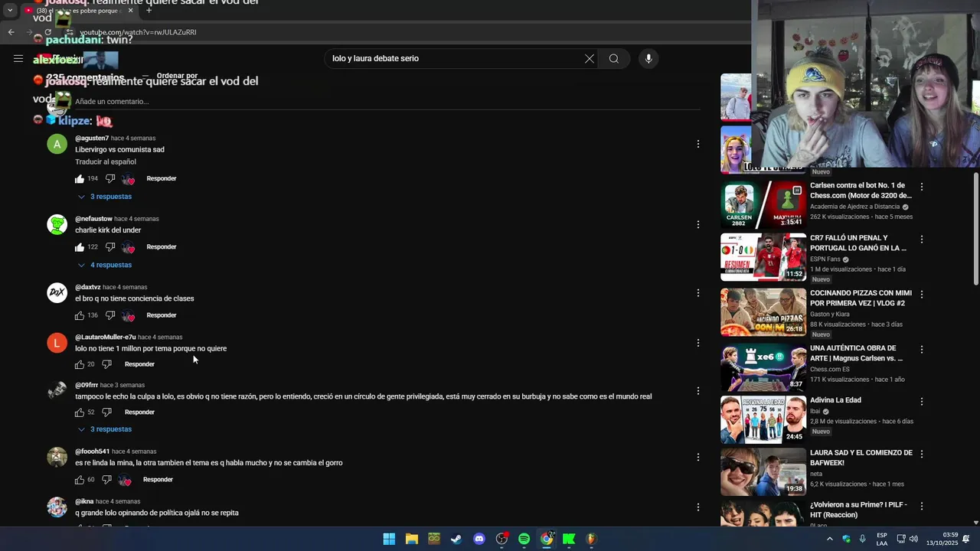Open the Windows Start menu
This screenshot has width=980, height=551.
point(389,539)
